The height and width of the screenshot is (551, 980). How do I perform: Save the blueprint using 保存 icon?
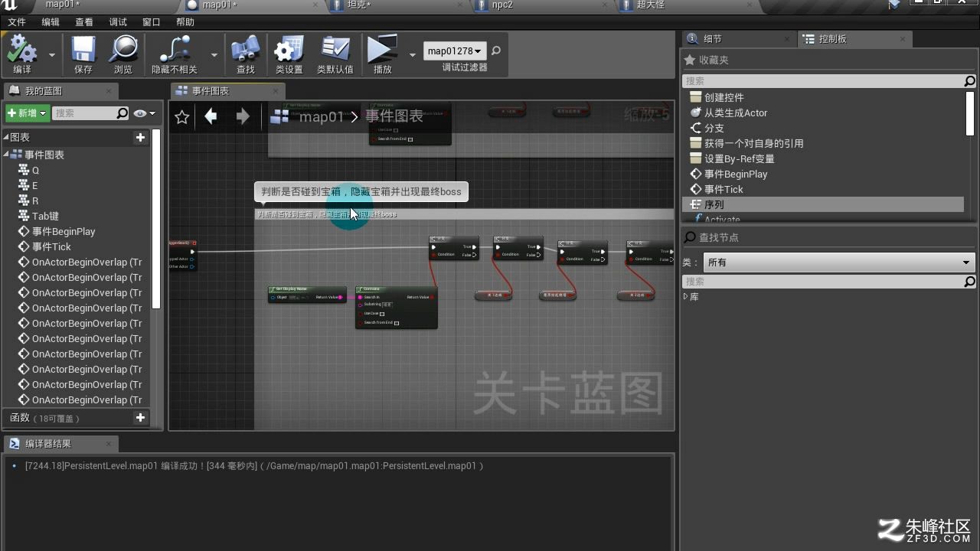(83, 55)
